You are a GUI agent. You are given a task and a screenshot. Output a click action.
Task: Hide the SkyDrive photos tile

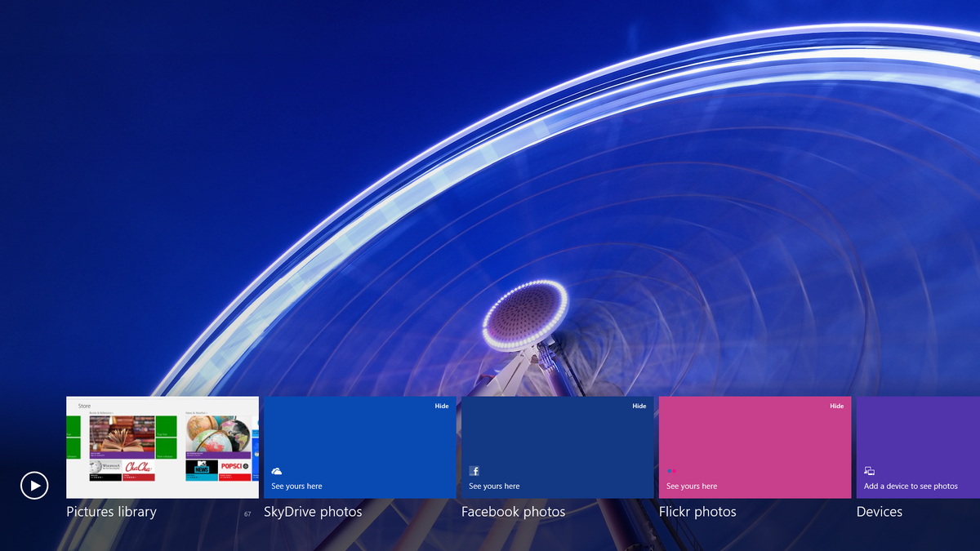pos(441,406)
